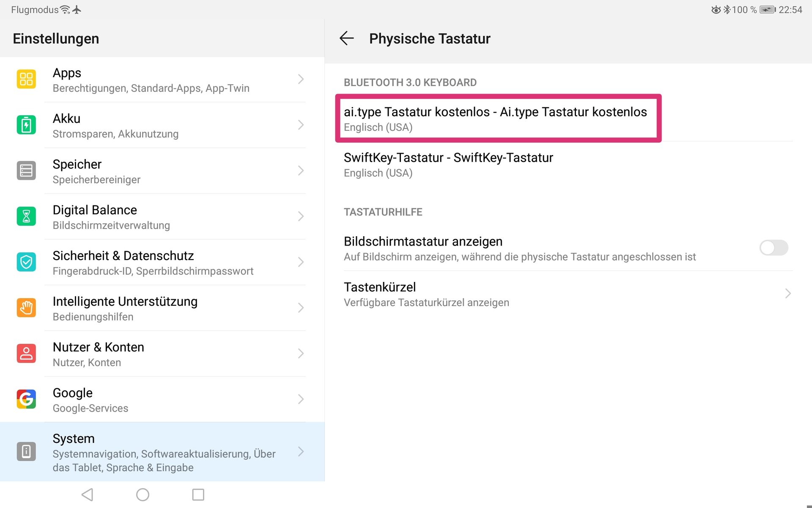Tap the Google logo icon

click(x=26, y=399)
